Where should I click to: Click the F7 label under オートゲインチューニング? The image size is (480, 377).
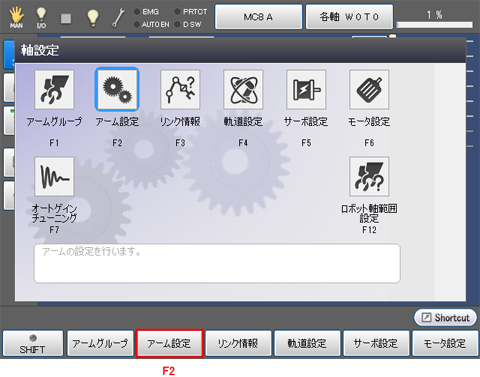(x=54, y=230)
